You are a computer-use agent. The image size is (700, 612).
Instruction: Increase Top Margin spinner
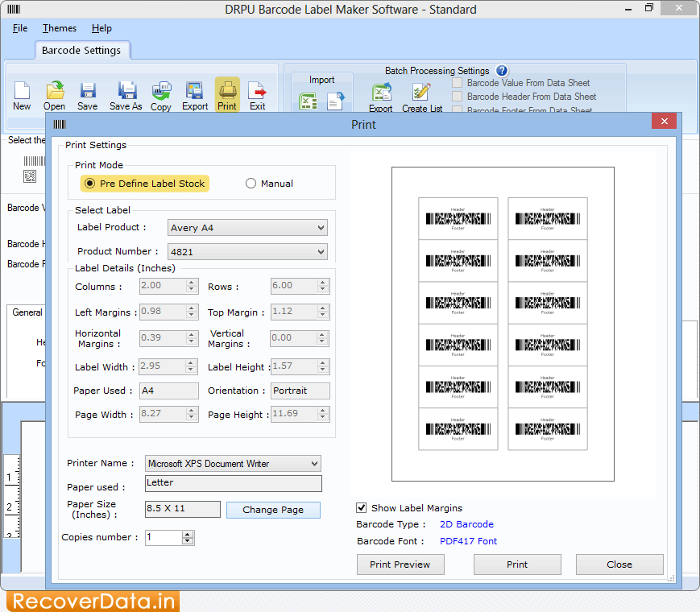pos(323,308)
